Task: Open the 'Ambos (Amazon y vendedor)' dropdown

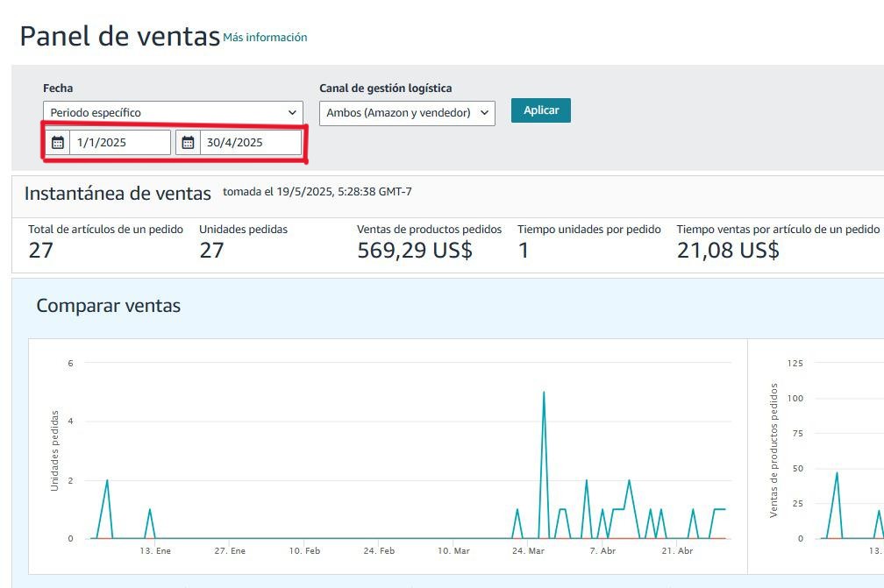Action: (407, 113)
